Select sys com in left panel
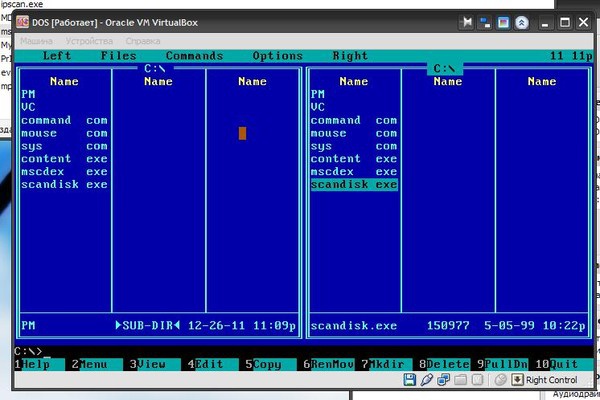The width and height of the screenshot is (600, 400). click(65, 146)
